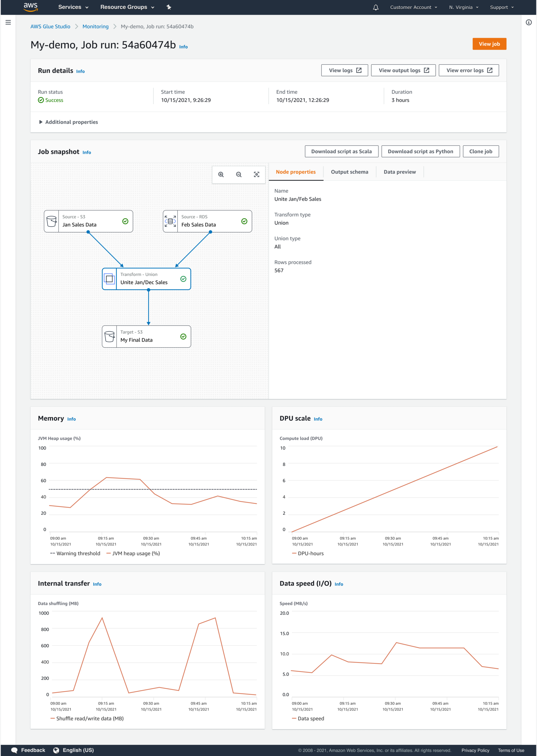Click the pin shortcut icon in navbar
Viewport: 537px width, 756px height.
pos(169,7)
